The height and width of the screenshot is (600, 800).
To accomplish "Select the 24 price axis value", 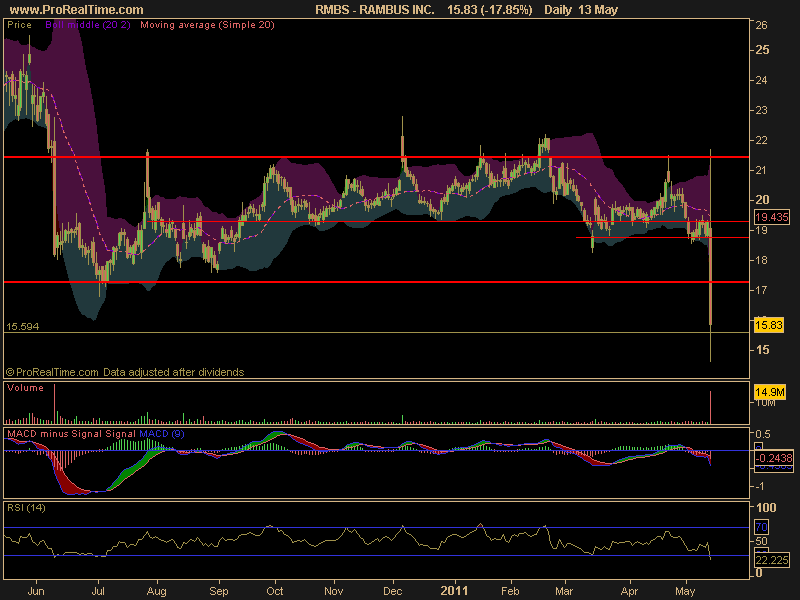I will tap(761, 80).
